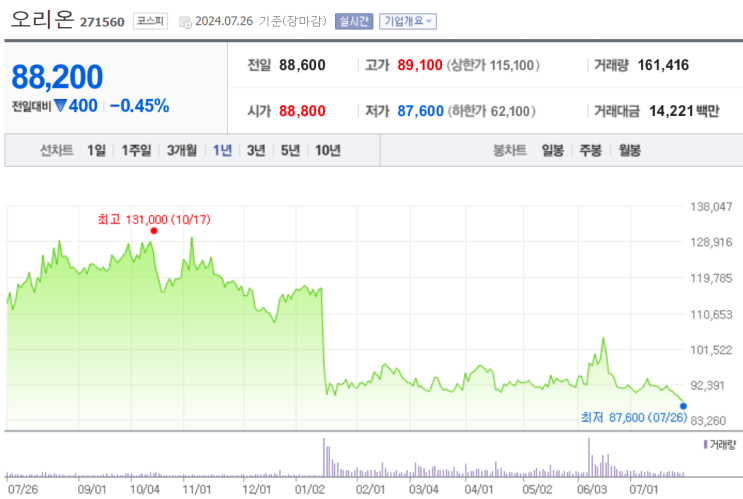Click the 06/03 x-axis date label

591,490
